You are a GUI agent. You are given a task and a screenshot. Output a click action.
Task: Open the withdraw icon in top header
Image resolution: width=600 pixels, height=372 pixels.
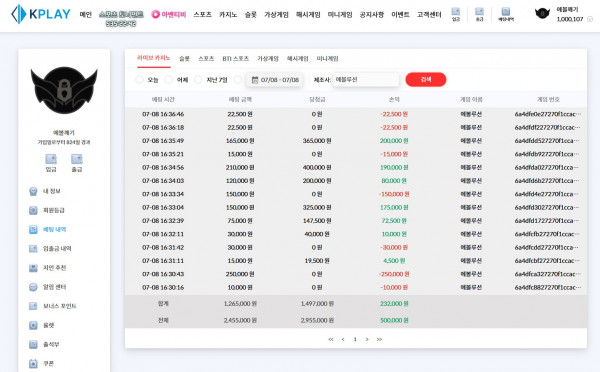click(x=479, y=12)
